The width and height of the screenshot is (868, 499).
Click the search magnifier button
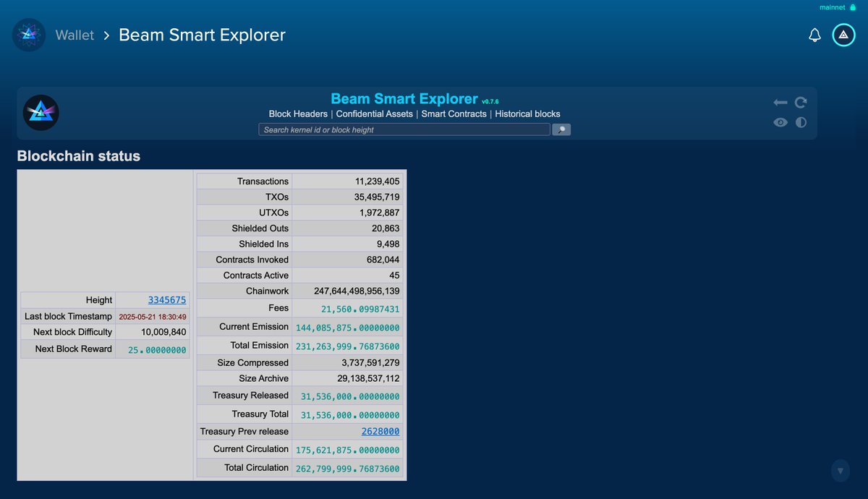(x=561, y=129)
